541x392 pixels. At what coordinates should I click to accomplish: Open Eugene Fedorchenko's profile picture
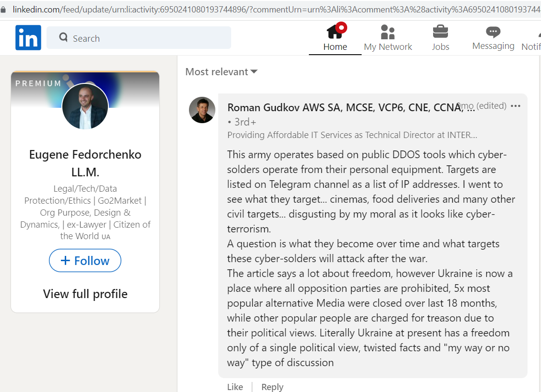click(x=85, y=106)
